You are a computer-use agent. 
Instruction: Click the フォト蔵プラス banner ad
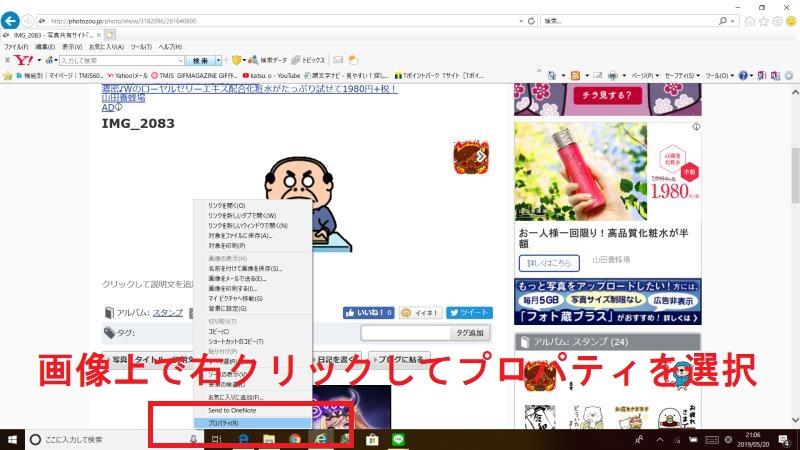point(608,302)
